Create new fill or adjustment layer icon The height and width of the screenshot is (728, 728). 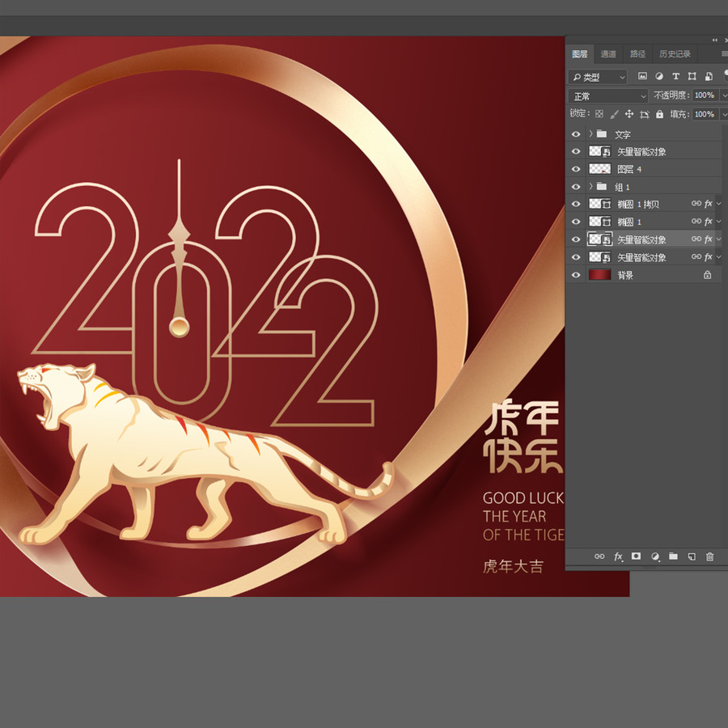pos(655,557)
